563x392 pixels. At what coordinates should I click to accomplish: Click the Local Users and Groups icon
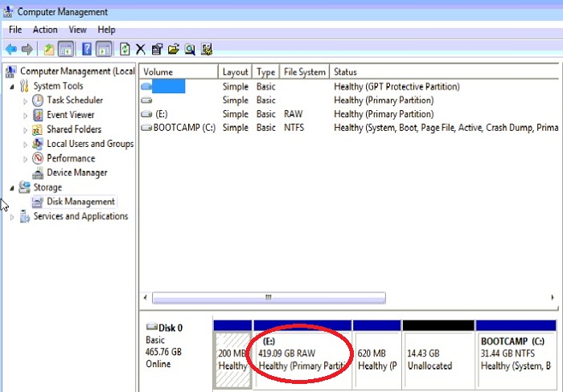tap(38, 144)
